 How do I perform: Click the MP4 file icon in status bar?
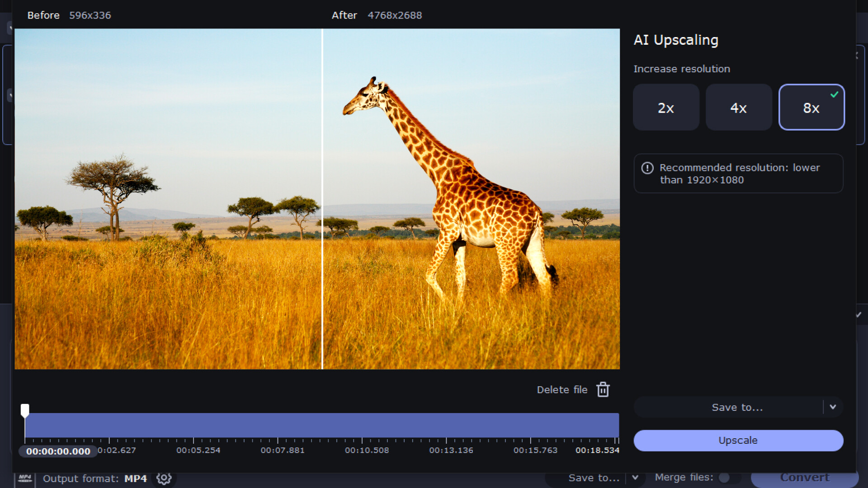tap(25, 479)
